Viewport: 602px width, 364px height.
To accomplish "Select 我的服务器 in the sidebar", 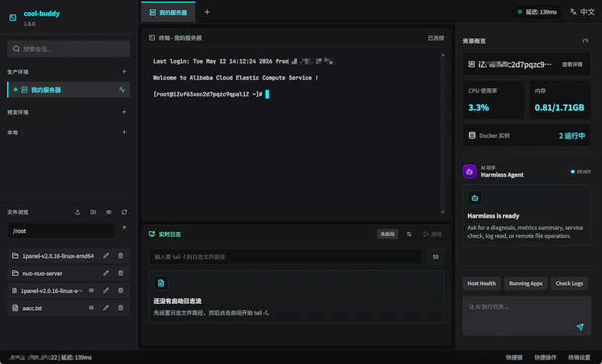I will pyautogui.click(x=68, y=89).
